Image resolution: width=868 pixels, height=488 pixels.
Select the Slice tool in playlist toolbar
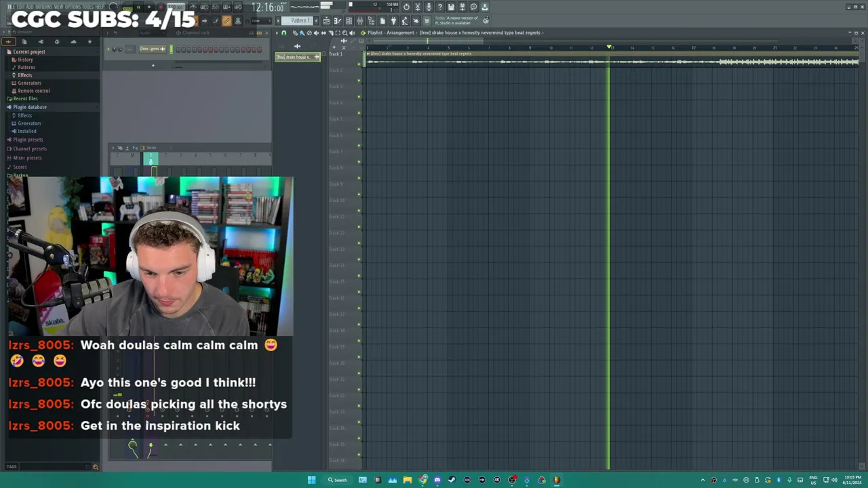coord(331,33)
